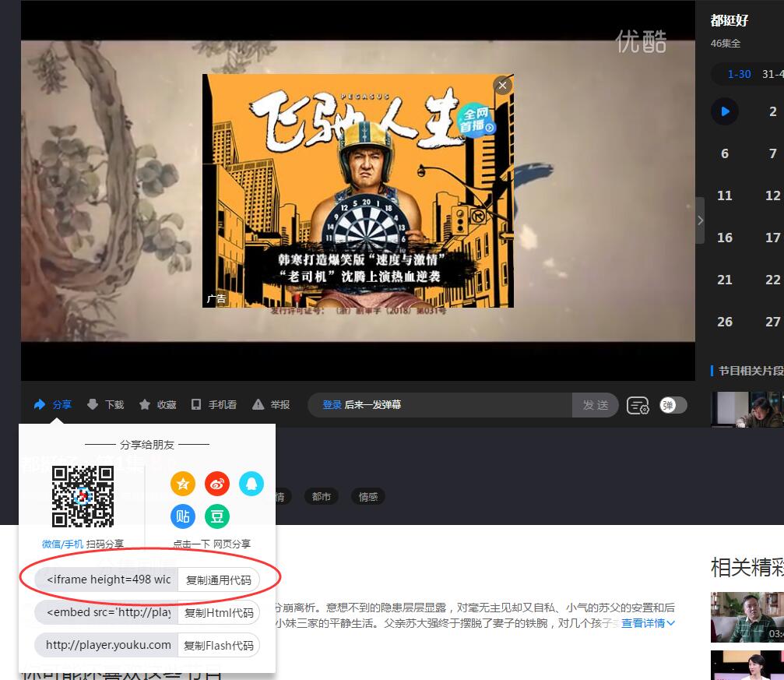Close the 飞驰人生 advertisement overlay
784x680 pixels.
click(x=502, y=86)
